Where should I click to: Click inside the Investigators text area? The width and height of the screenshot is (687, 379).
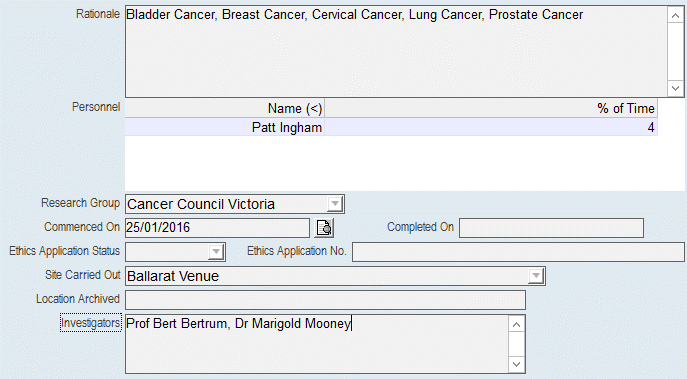point(317,344)
